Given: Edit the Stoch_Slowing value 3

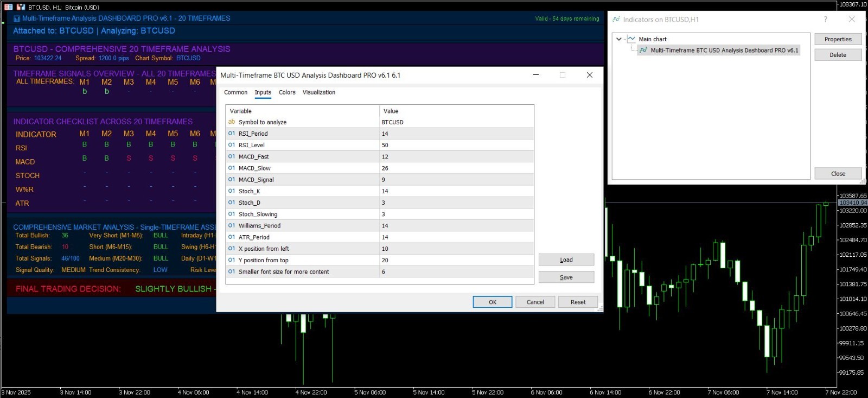Looking at the screenshot, I should (x=456, y=214).
